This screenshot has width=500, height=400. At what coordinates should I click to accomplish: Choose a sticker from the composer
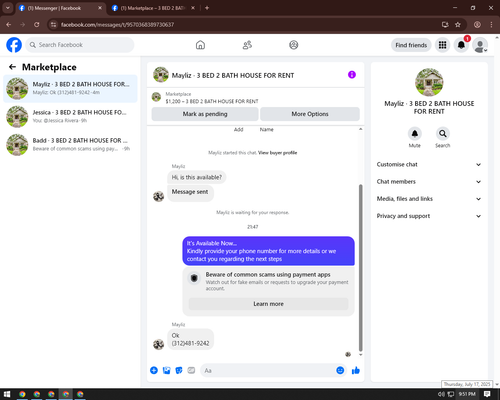point(179,370)
